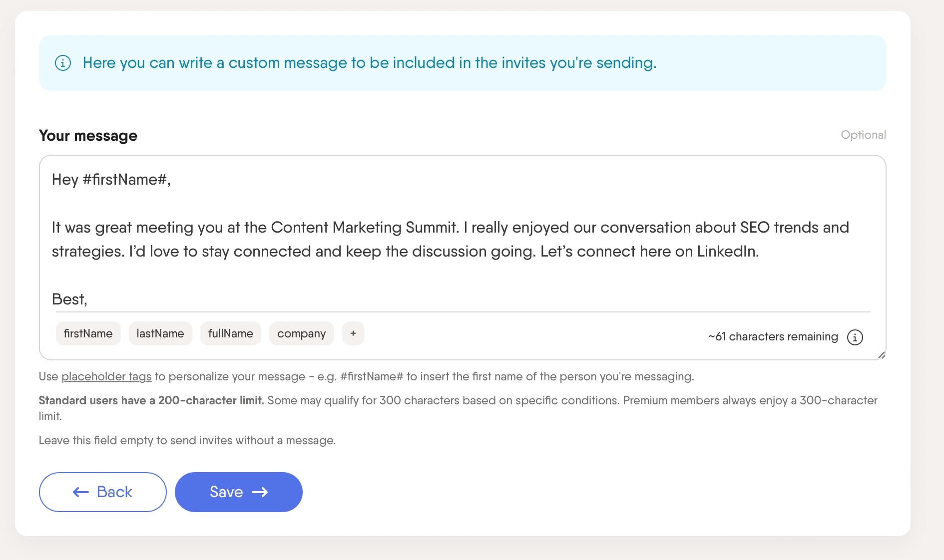Insert the company placeholder tag
944x560 pixels.
(302, 333)
